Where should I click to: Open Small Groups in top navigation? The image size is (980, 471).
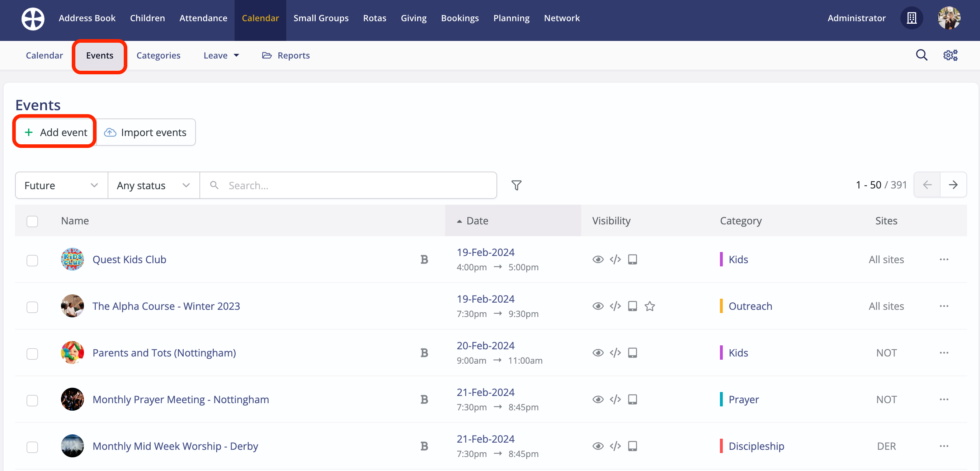(x=321, y=18)
